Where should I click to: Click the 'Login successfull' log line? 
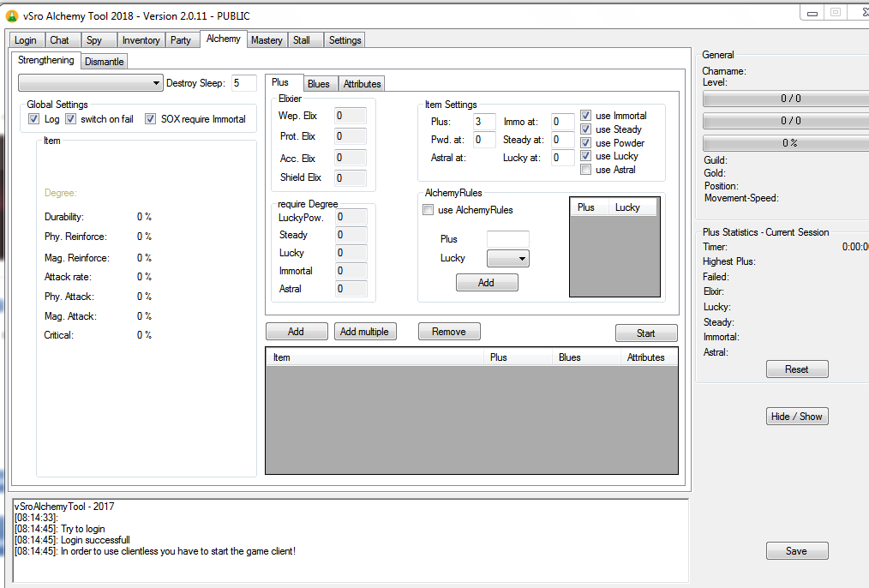click(x=72, y=540)
